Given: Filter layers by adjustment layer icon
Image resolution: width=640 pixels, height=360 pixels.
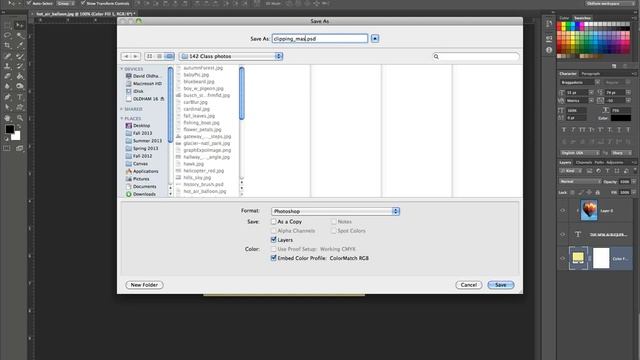Looking at the screenshot, I should click(599, 171).
